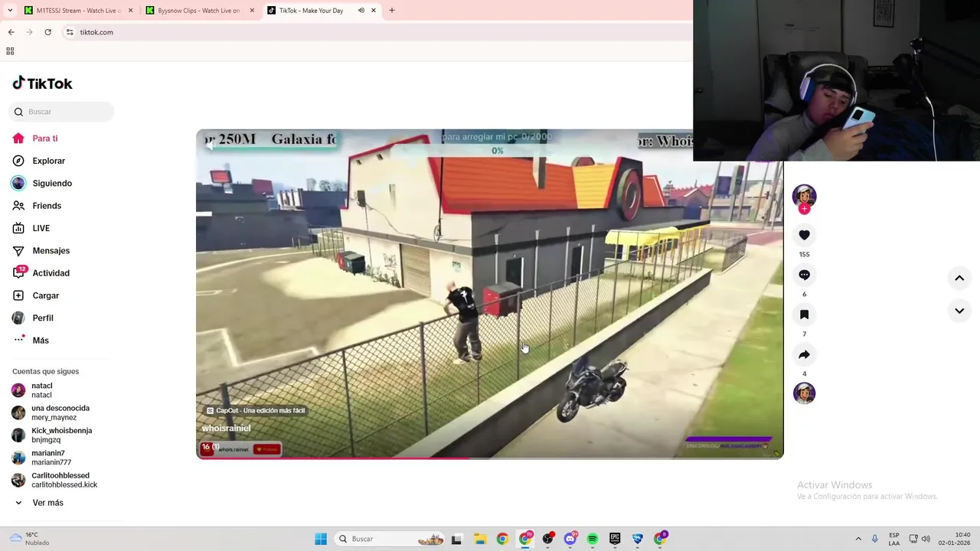The width and height of the screenshot is (980, 551).
Task: Open OBS Studio from the taskbar
Action: tap(547, 539)
